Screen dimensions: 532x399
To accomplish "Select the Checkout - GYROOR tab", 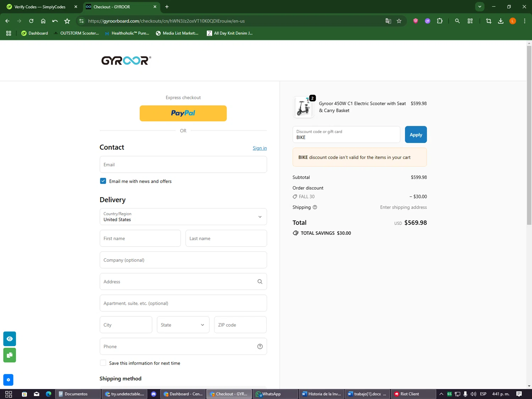I will (121, 7).
